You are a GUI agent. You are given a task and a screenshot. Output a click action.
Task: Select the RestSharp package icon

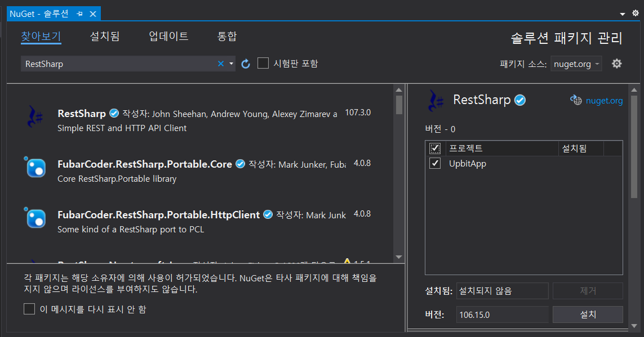(x=34, y=117)
